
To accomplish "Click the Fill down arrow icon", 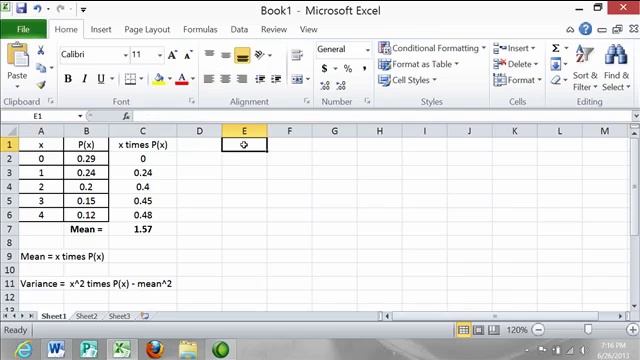I will pyautogui.click(x=556, y=64).
